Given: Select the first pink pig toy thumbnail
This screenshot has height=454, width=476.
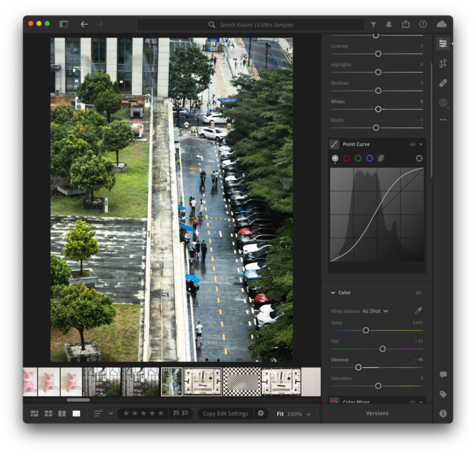Looking at the screenshot, I should tap(30, 382).
